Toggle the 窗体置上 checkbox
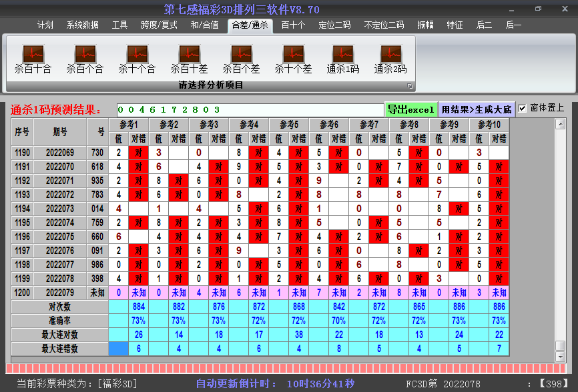The image size is (578, 392). [522, 108]
